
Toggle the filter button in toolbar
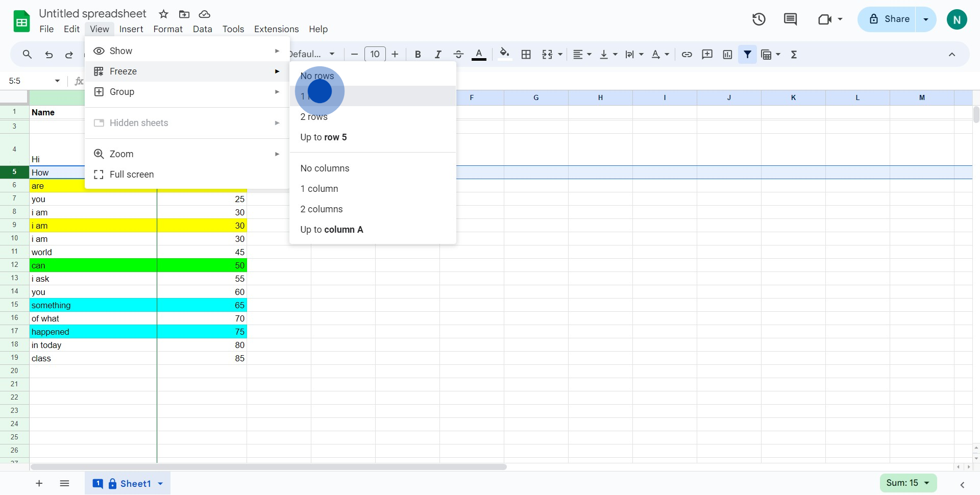747,55
